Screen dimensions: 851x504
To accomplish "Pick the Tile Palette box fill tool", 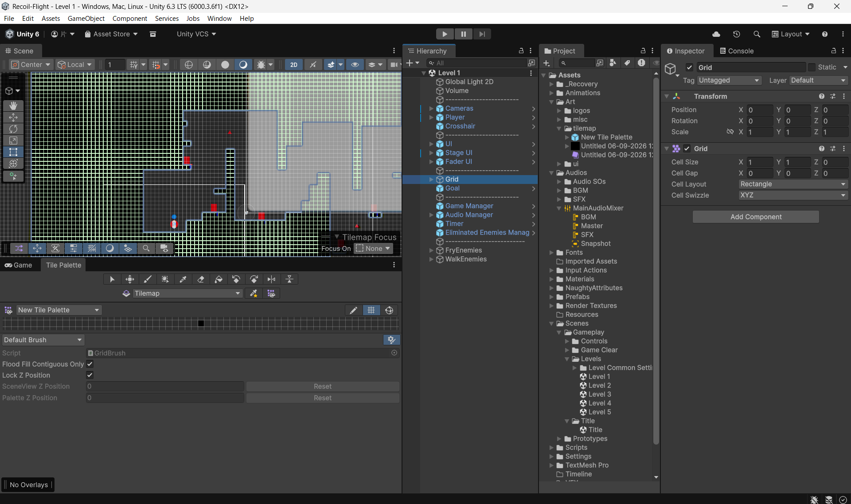I will [x=165, y=279].
